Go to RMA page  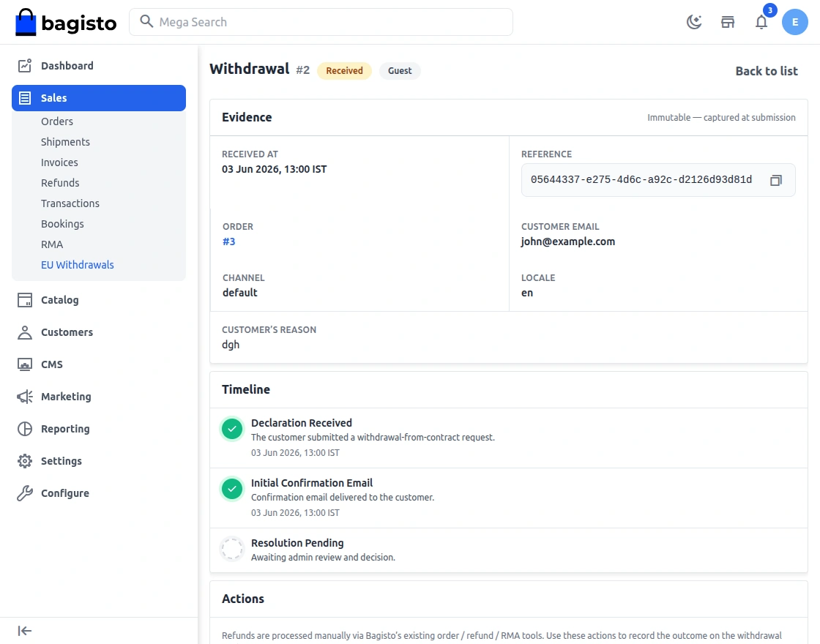pos(52,244)
